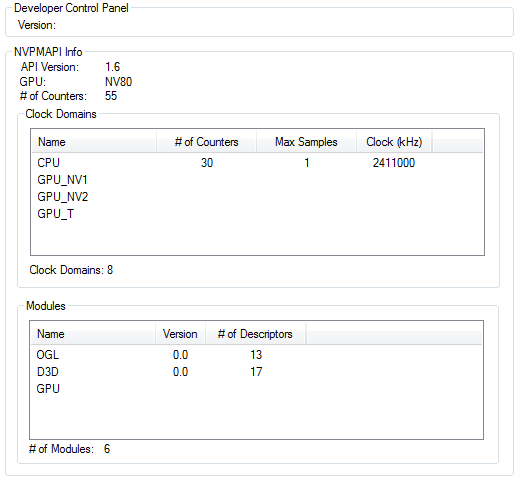The height and width of the screenshot is (480, 520).
Task: Select the GPU_NV1 clock domain row
Action: point(257,180)
